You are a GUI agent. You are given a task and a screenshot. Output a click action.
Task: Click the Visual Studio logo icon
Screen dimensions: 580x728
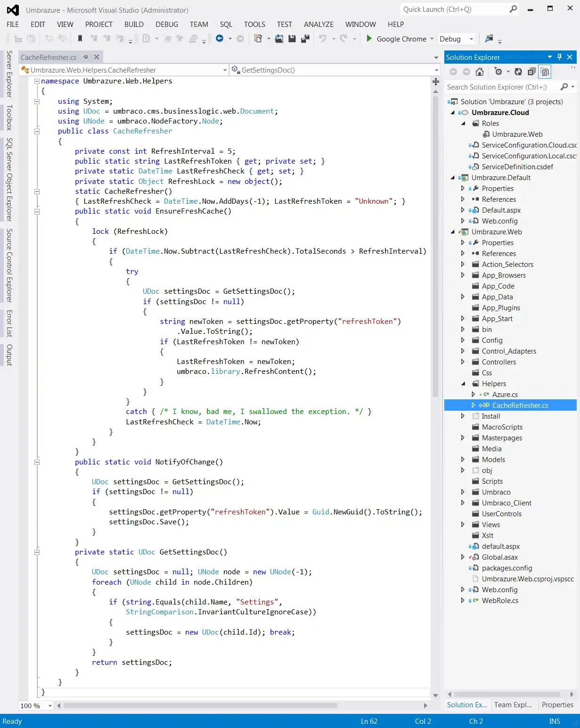point(13,10)
